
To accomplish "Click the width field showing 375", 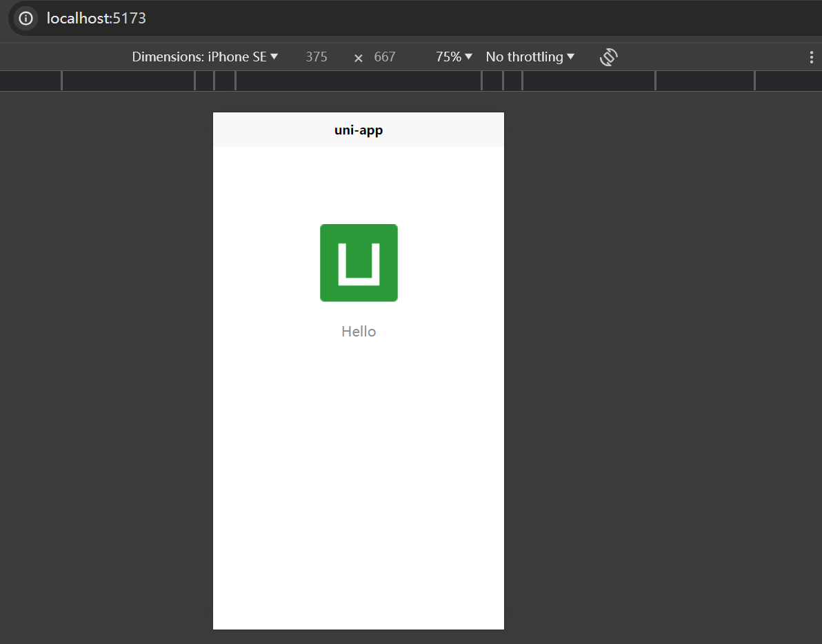I will coord(317,57).
